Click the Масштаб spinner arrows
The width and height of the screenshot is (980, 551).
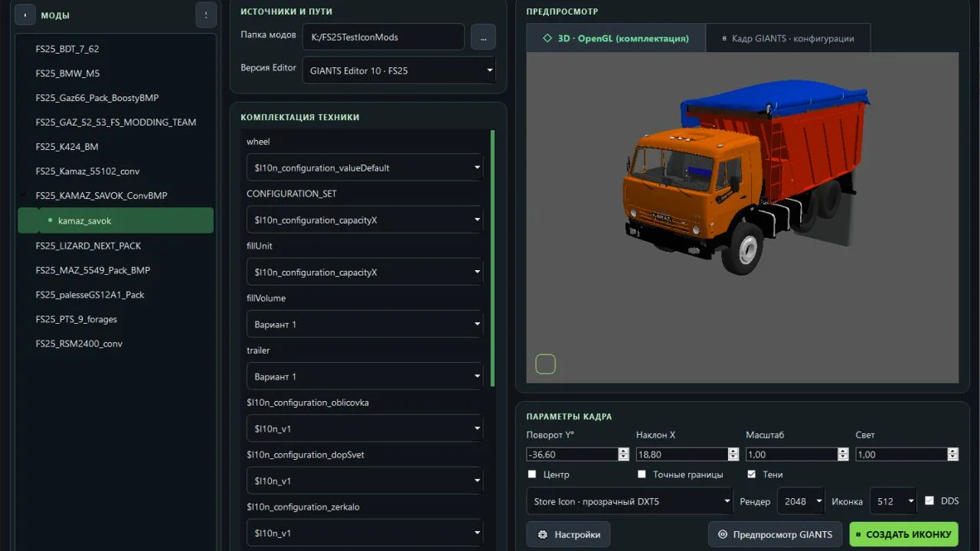pos(843,454)
